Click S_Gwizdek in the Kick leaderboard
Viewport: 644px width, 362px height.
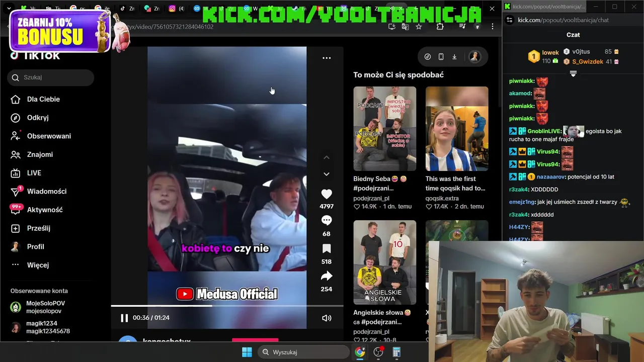[588, 61]
